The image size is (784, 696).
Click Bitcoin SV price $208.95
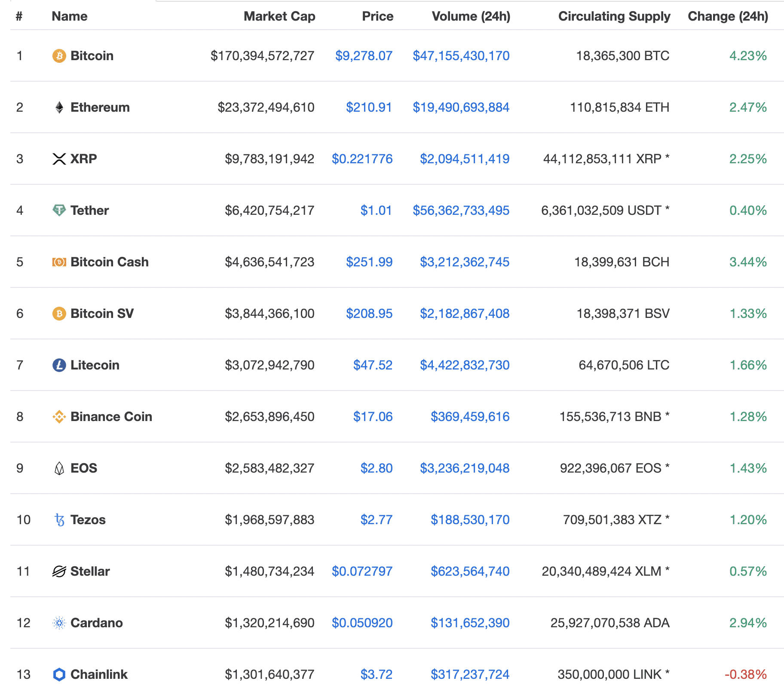point(369,314)
